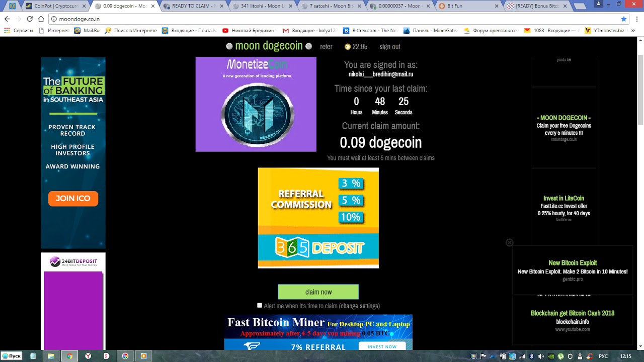Viewport: 644px width, 362px height.
Task: Click the home icon in browser toolbar
Action: 41,19
